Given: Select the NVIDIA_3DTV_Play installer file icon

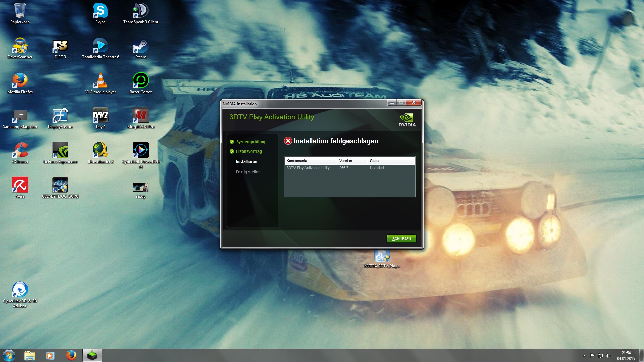Looking at the screenshot, I should (382, 257).
